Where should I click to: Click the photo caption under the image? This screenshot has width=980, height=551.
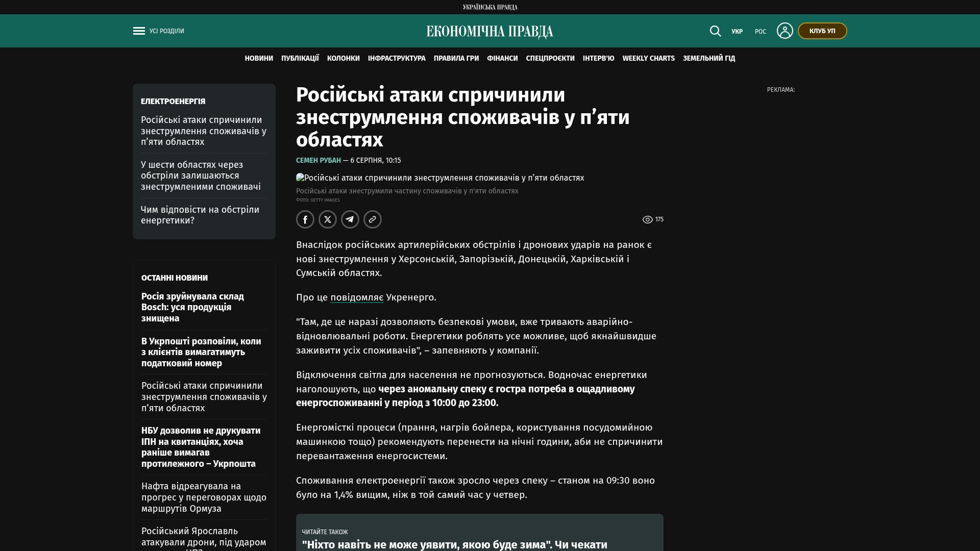pyautogui.click(x=407, y=191)
